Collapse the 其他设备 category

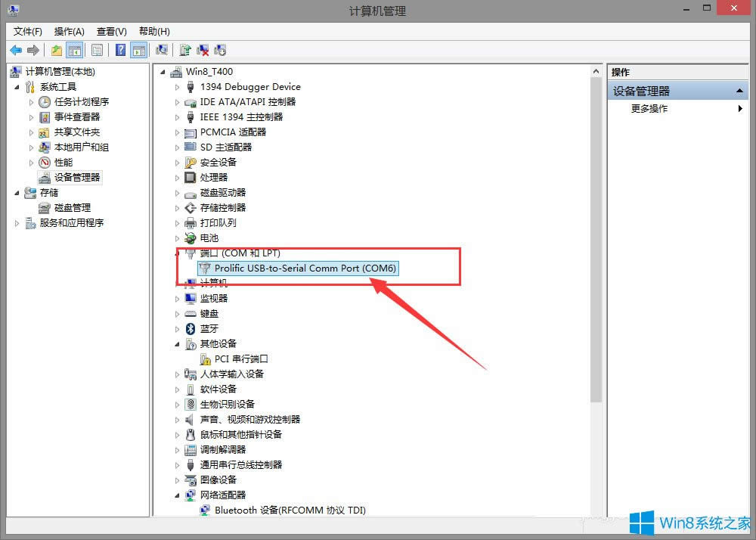tap(178, 343)
